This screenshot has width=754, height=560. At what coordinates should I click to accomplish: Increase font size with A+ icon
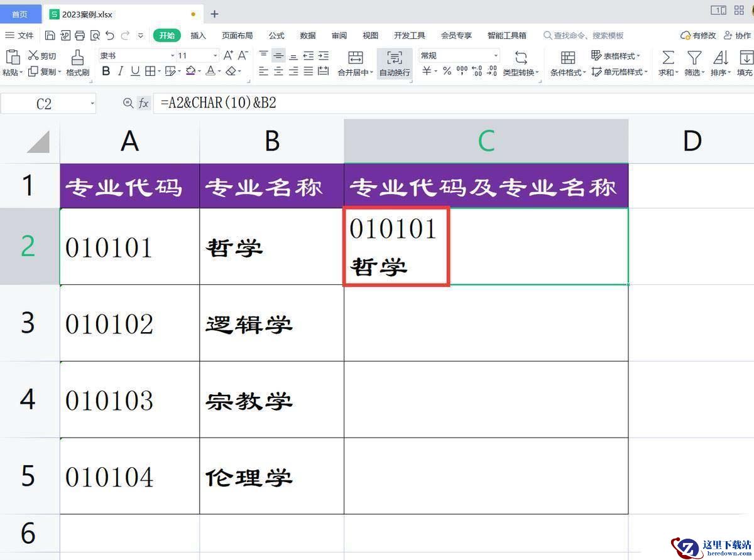click(x=229, y=55)
